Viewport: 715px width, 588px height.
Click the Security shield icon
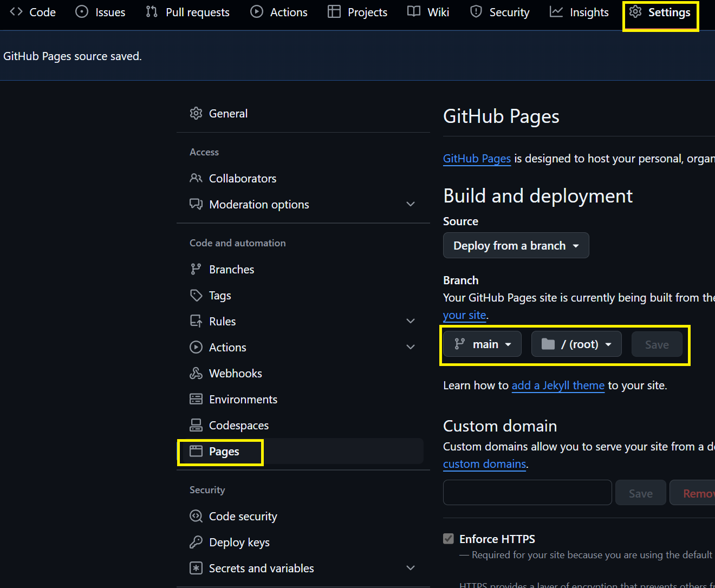point(476,11)
